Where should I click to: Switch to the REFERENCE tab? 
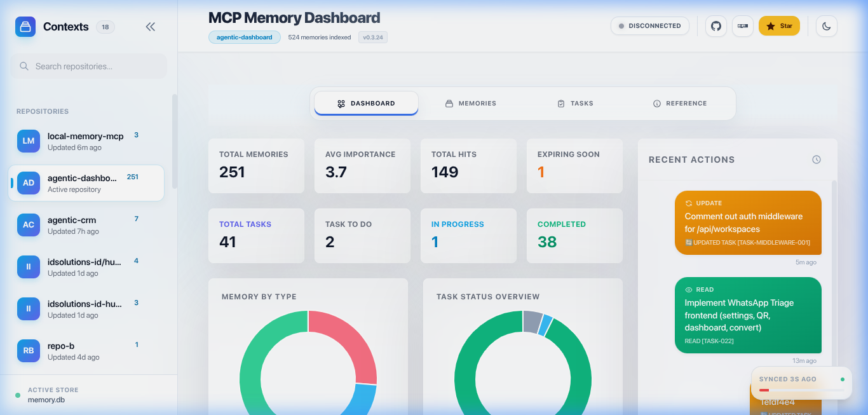[680, 104]
